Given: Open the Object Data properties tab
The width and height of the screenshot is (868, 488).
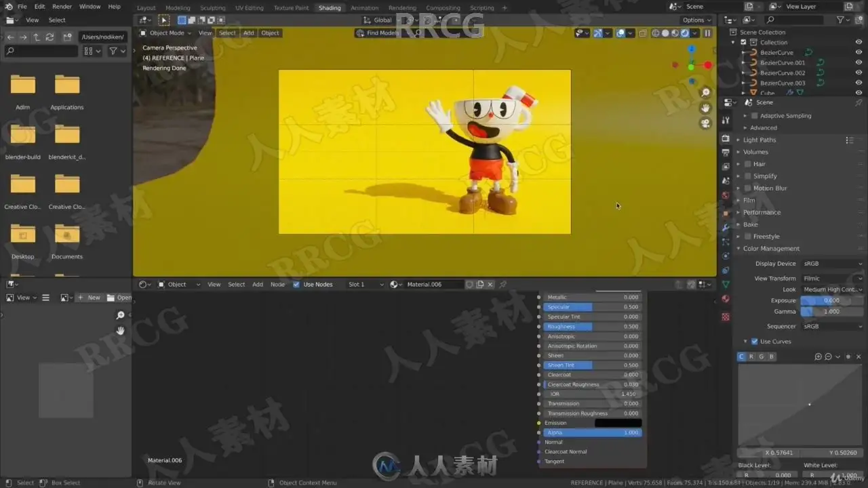Looking at the screenshot, I should (x=726, y=285).
